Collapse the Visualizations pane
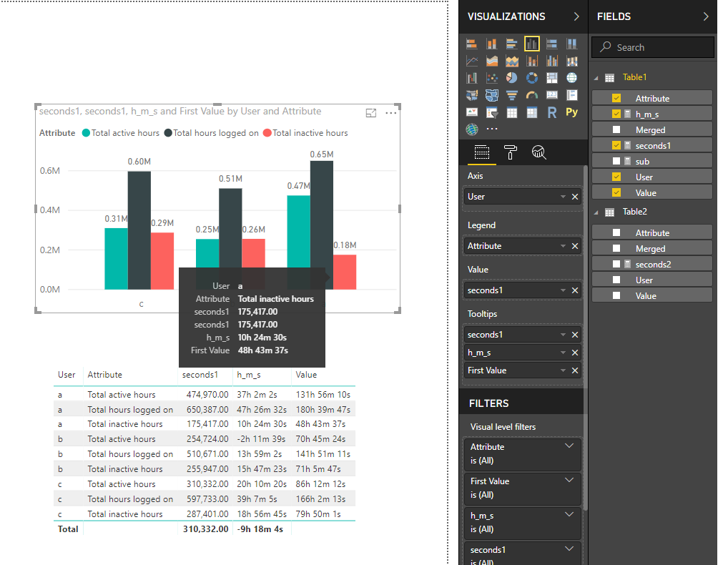 576,16
